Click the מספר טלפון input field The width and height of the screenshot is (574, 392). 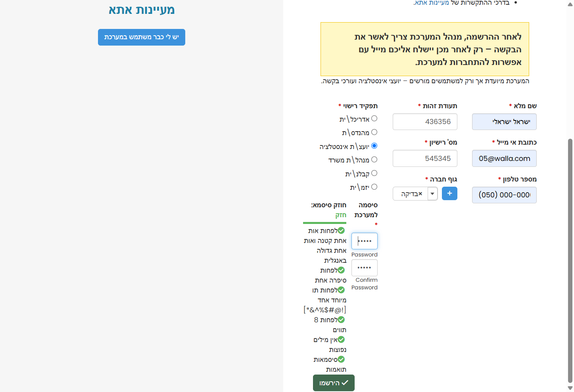[504, 195]
